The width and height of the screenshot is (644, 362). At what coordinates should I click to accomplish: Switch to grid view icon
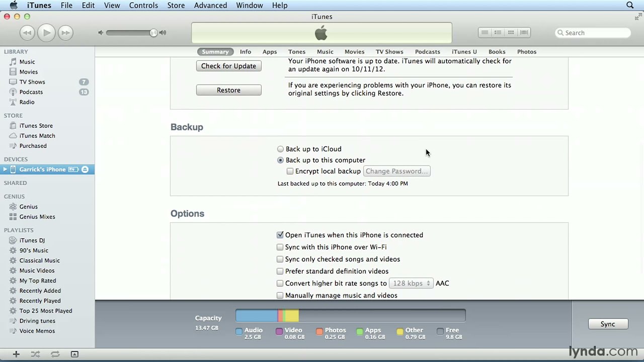(511, 33)
